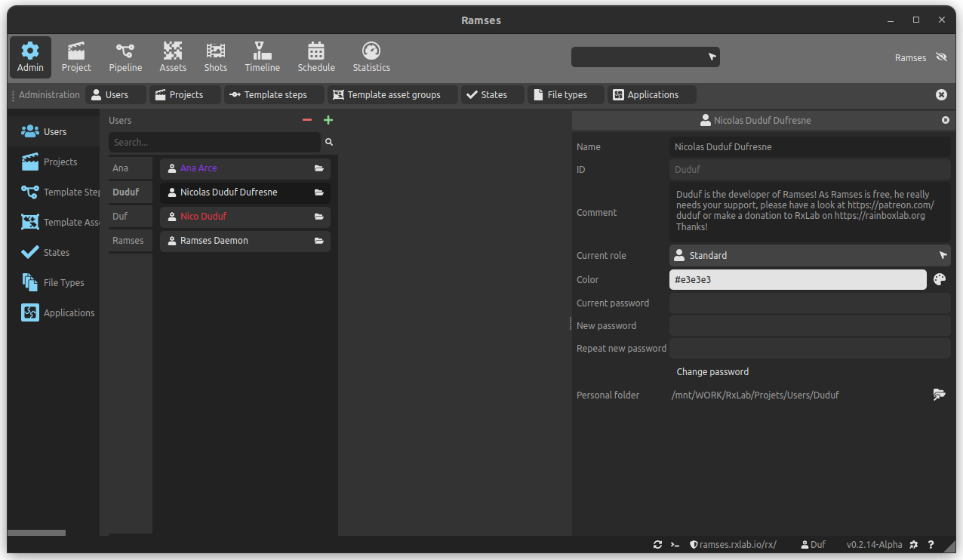Image resolution: width=963 pixels, height=560 pixels.
Task: Click the Change password button
Action: [x=712, y=371]
